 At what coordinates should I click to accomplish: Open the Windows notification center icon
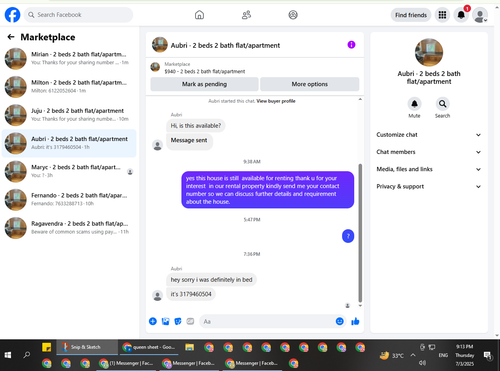coord(488,356)
